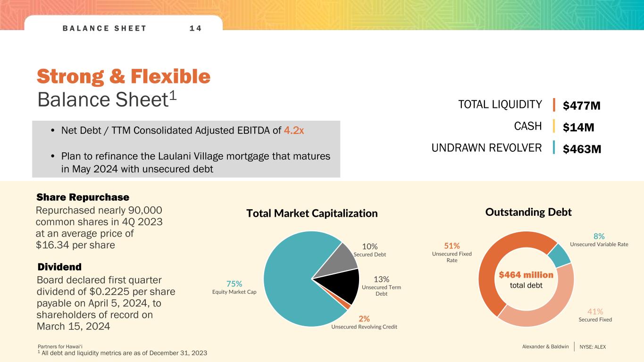Select the teal Unsecured Variable Rate donut segment

558,255
